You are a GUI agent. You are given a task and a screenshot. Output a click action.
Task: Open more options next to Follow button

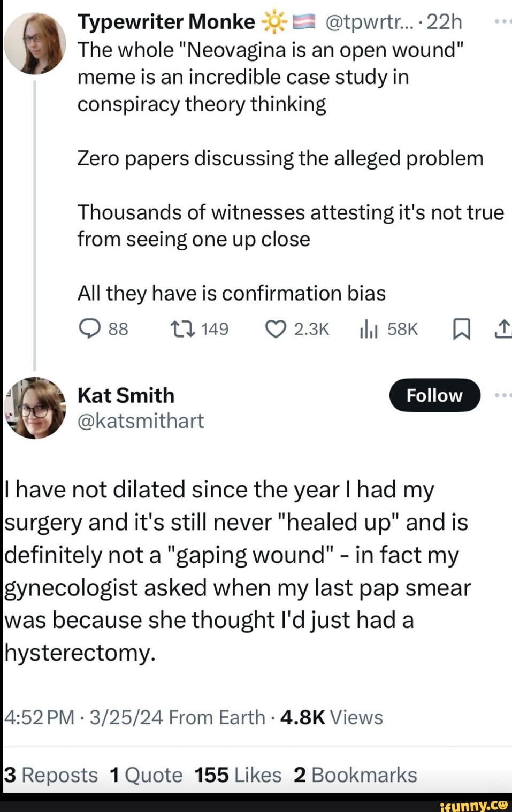click(x=502, y=395)
